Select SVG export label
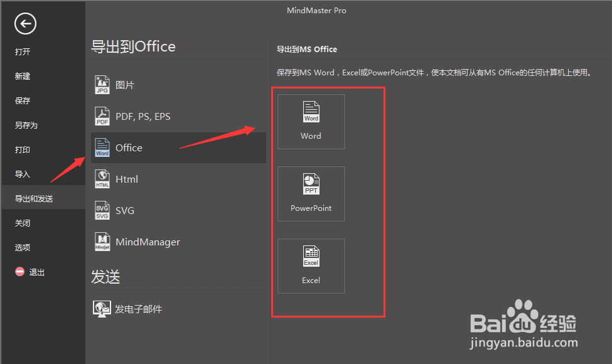Screen dimensions: 612x364 pos(125,211)
